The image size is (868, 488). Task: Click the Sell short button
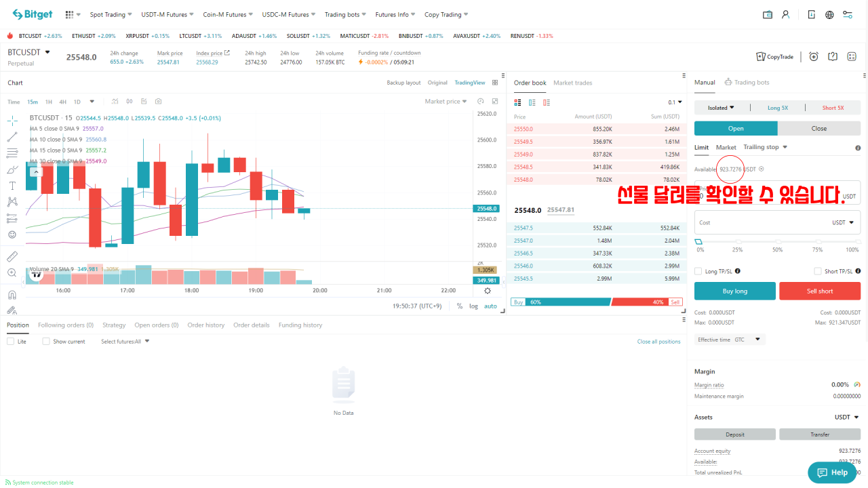pyautogui.click(x=820, y=291)
